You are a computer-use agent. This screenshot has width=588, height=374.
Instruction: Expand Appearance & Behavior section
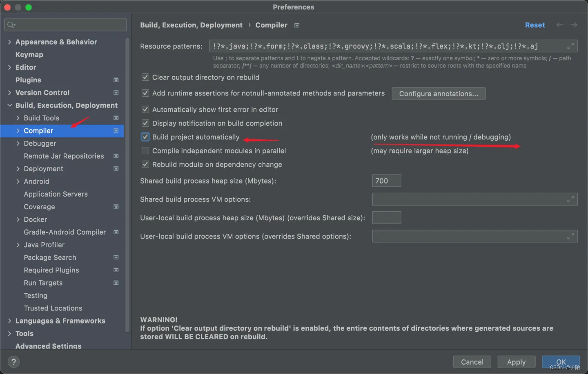coord(9,42)
